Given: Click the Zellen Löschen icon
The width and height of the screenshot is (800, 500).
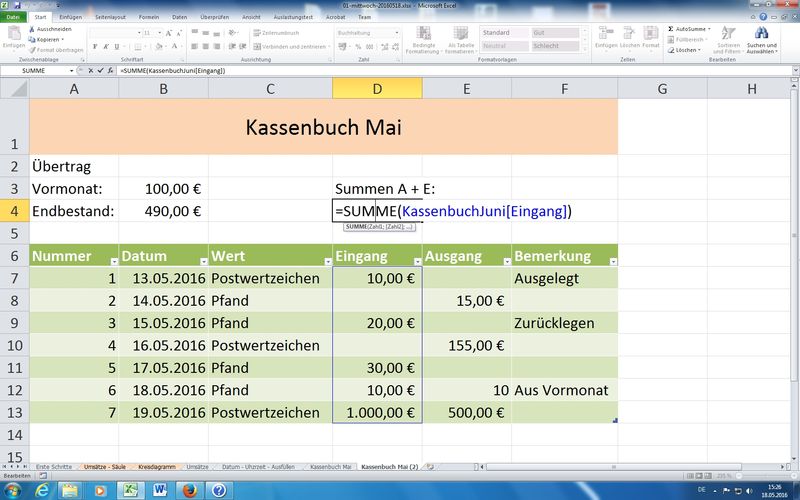Looking at the screenshot, I should tap(629, 34).
